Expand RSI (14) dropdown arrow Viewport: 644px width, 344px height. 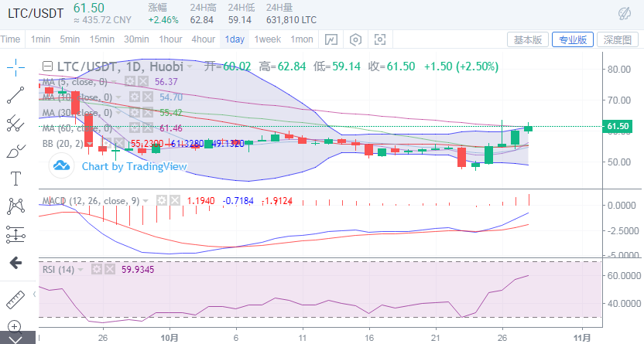(80, 270)
